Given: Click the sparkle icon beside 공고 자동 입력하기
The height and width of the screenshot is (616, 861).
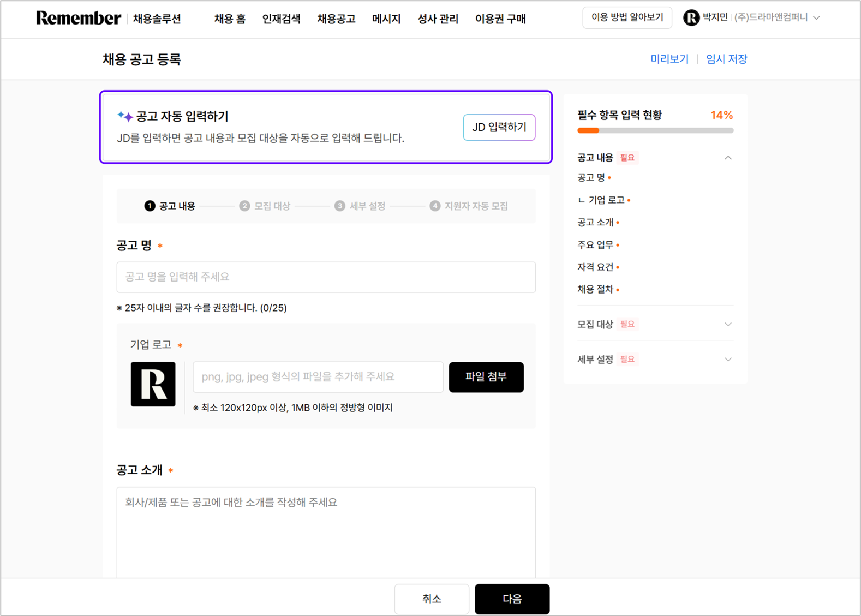Looking at the screenshot, I should coord(125,116).
